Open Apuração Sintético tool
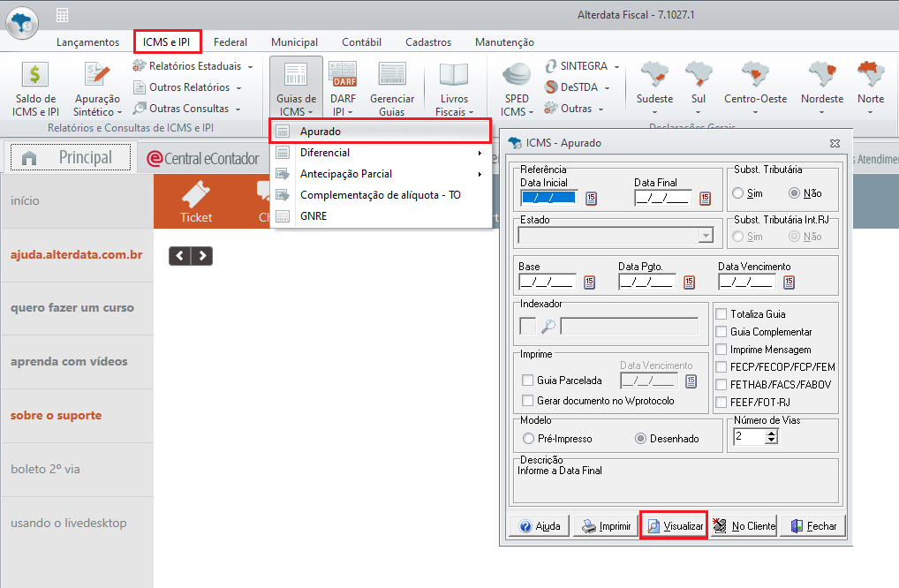The height and width of the screenshot is (588, 899). tap(97, 89)
